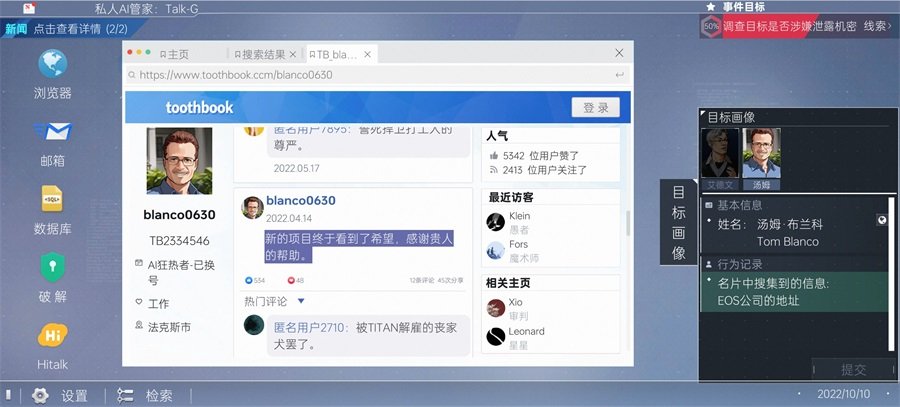Click 45次分享 share count
The image size is (900, 407).
(450, 281)
